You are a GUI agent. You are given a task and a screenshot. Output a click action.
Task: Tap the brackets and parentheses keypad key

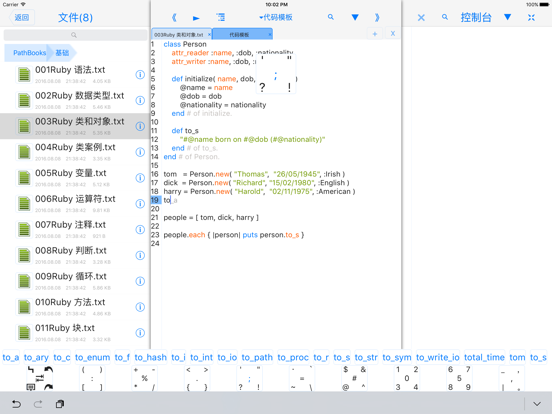pos(92,378)
